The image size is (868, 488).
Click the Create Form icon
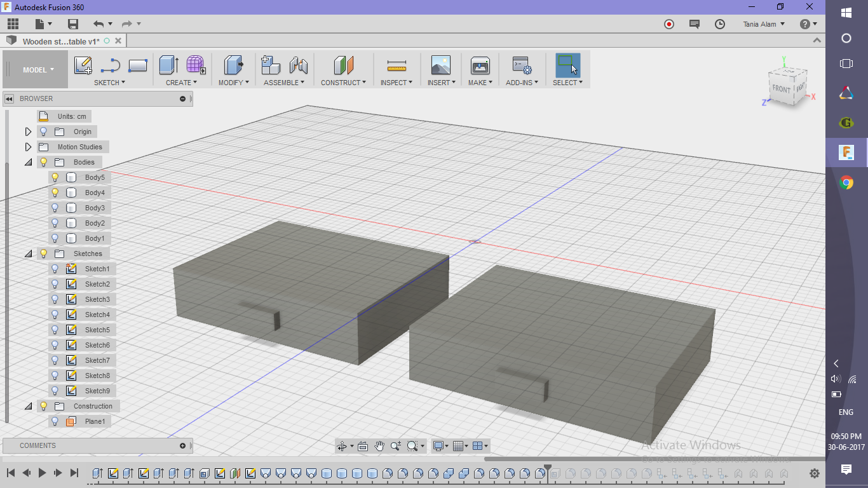(x=196, y=65)
